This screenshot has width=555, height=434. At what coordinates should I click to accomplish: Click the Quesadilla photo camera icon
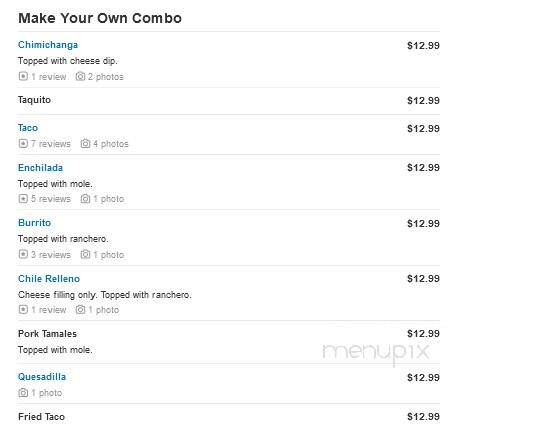coord(23,393)
